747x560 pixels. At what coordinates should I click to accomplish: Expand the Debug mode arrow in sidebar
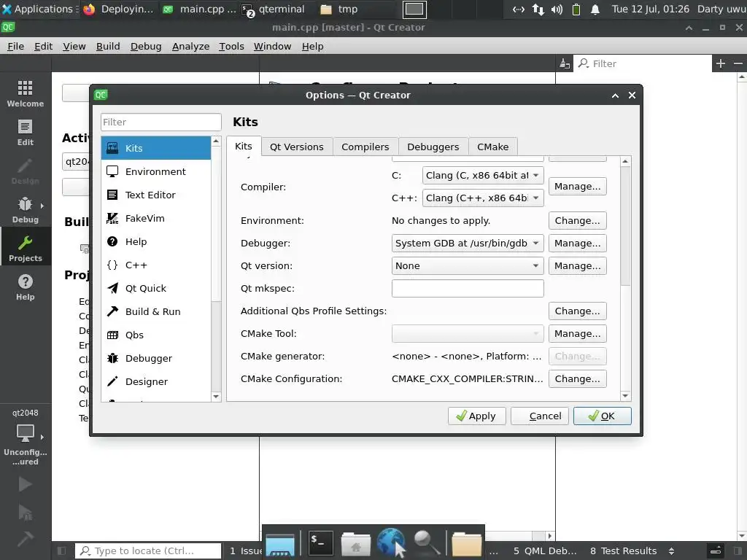(x=42, y=206)
